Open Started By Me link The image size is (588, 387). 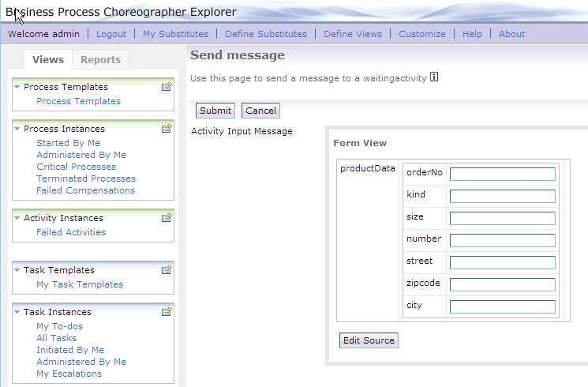(x=68, y=143)
